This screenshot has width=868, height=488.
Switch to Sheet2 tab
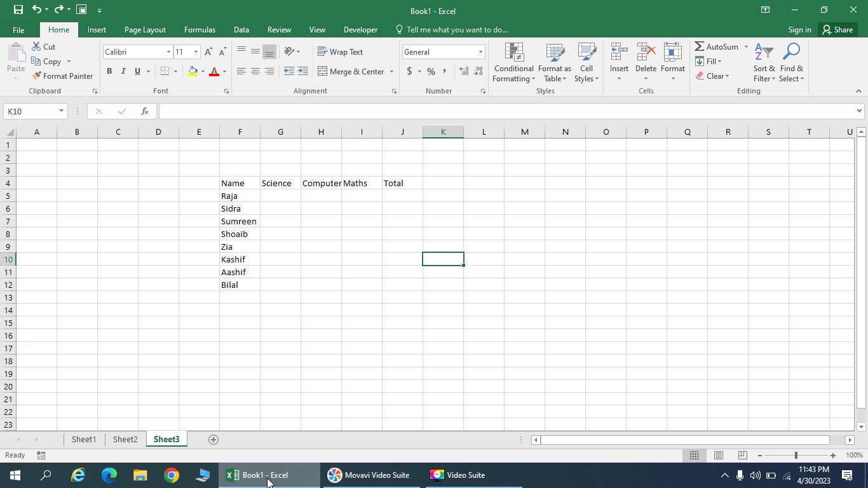[125, 439]
